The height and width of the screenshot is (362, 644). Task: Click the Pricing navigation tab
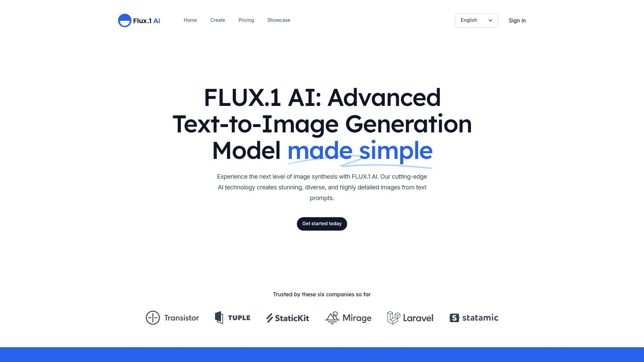click(x=246, y=20)
